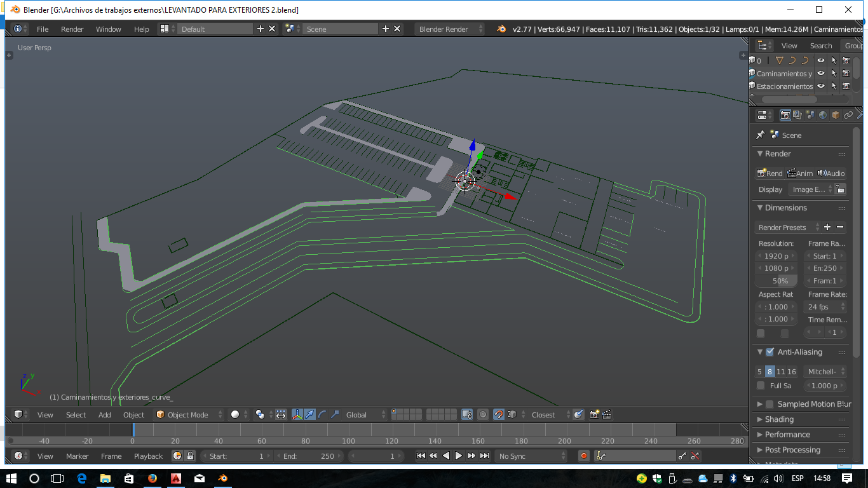Toggle the snap magnet icon
The image size is (868, 488).
pyautogui.click(x=499, y=414)
